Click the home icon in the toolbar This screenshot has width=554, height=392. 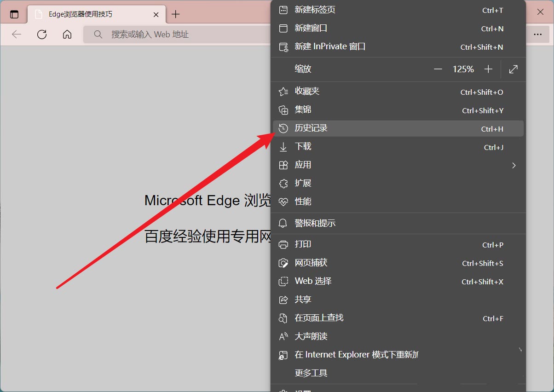point(67,34)
